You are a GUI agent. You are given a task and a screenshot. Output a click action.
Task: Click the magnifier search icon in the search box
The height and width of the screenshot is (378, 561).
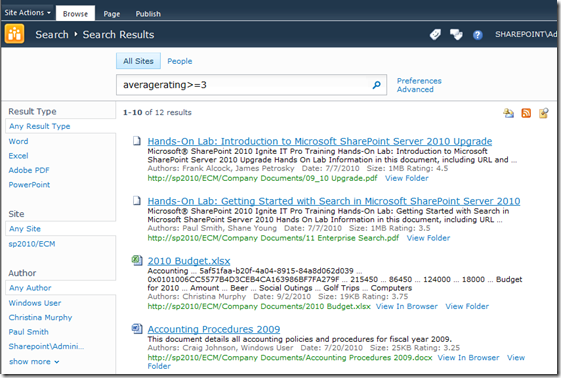point(376,85)
